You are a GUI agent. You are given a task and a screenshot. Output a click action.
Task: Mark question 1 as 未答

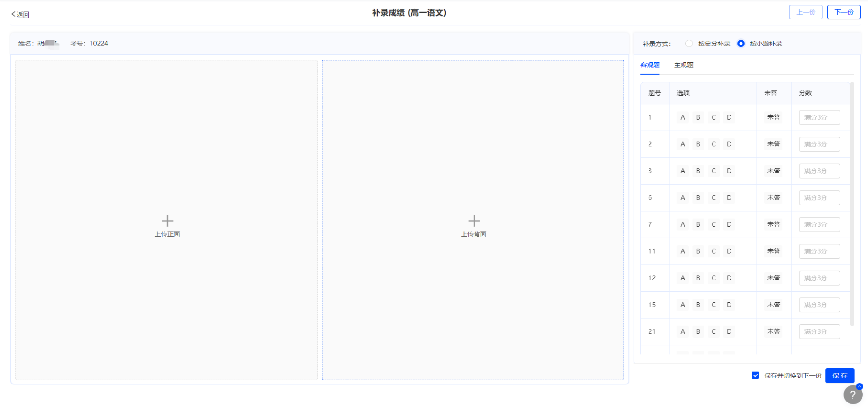click(x=774, y=117)
